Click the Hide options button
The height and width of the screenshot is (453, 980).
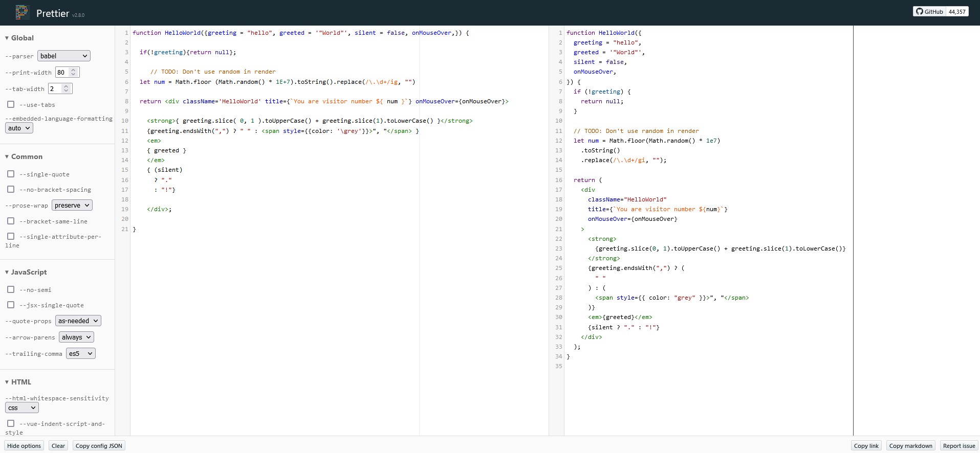(24, 446)
